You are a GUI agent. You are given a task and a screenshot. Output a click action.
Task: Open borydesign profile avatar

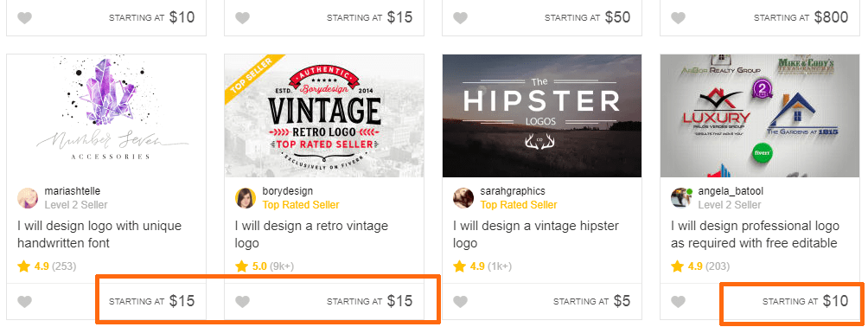pyautogui.click(x=246, y=198)
